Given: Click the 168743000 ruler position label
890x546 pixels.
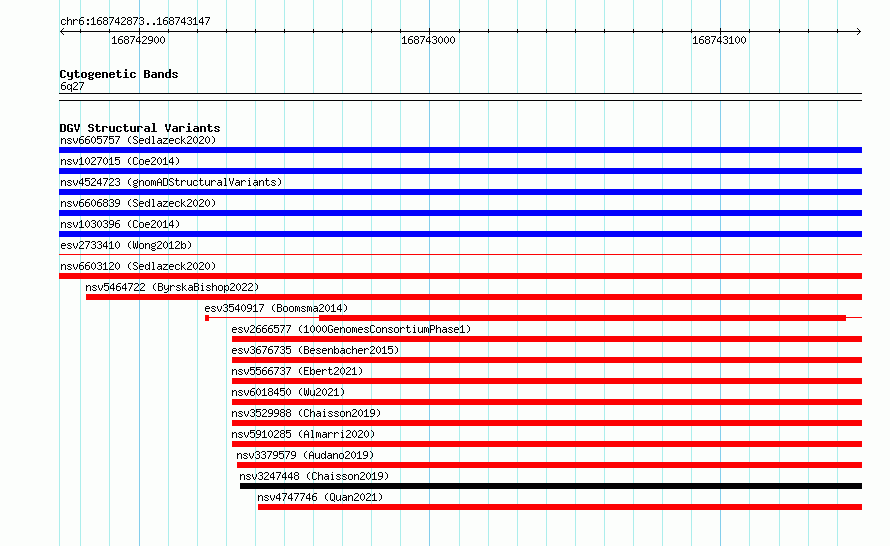Looking at the screenshot, I should point(428,40).
